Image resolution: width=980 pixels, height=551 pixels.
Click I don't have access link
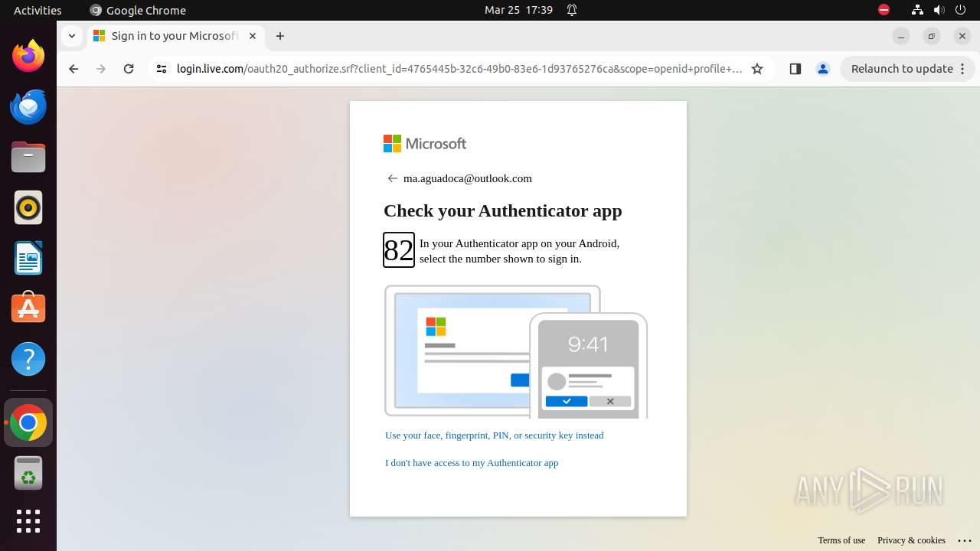tap(472, 463)
